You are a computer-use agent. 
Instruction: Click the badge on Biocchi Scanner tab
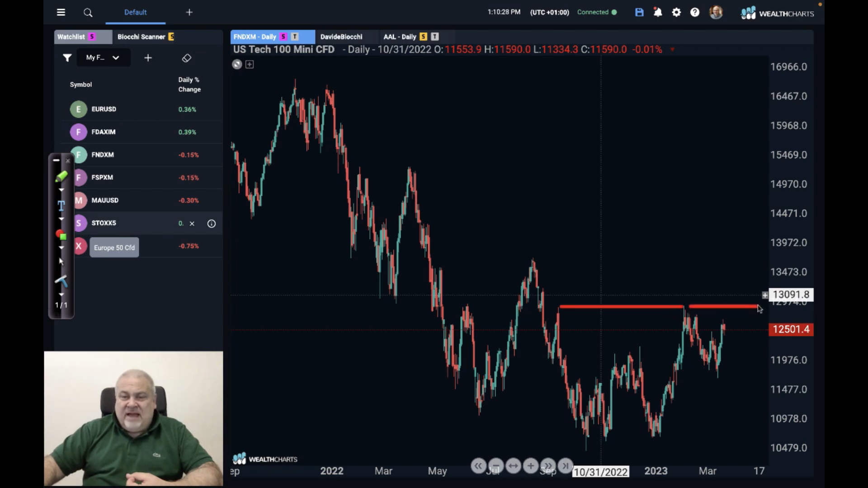pyautogui.click(x=171, y=37)
